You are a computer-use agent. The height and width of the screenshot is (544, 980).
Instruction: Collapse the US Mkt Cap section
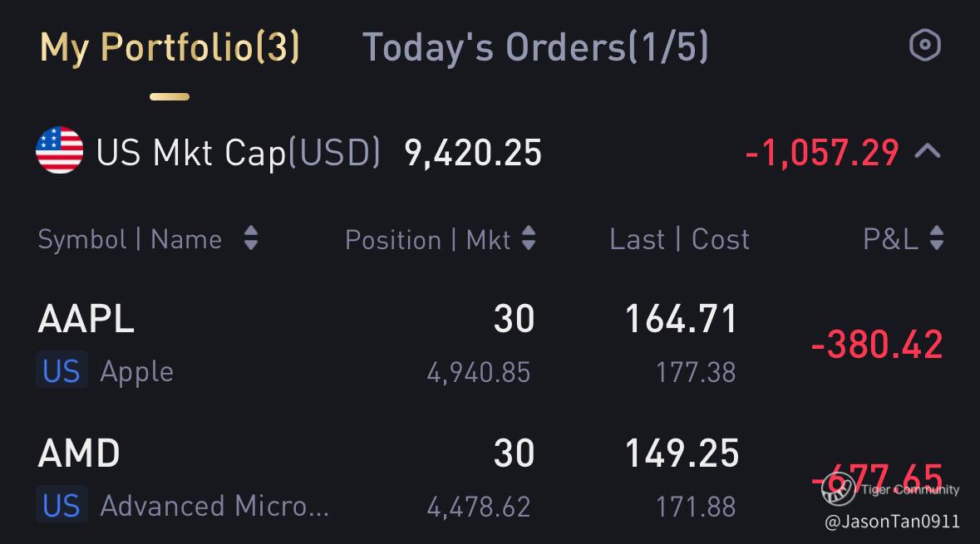pos(928,152)
